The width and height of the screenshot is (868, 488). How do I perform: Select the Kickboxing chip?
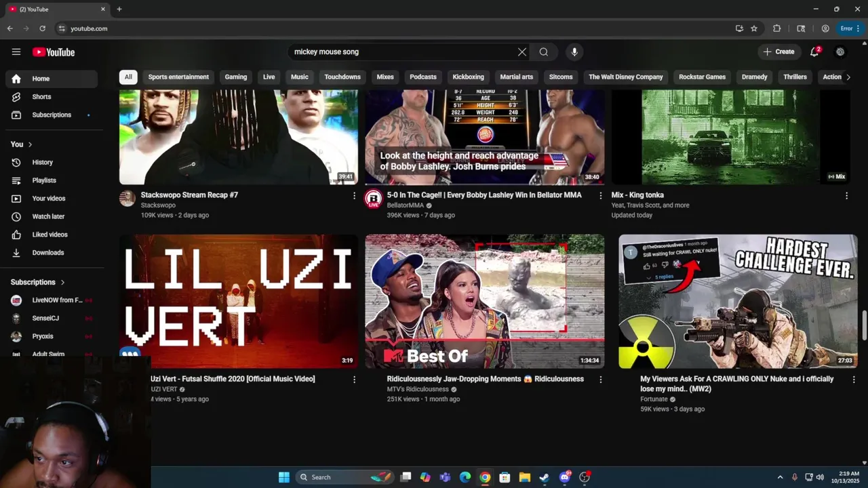(x=469, y=77)
